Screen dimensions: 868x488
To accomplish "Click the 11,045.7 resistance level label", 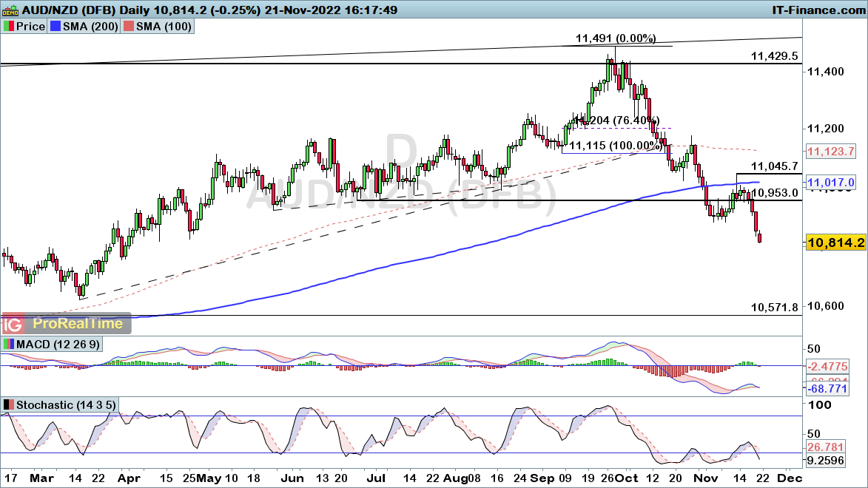I will click(775, 166).
